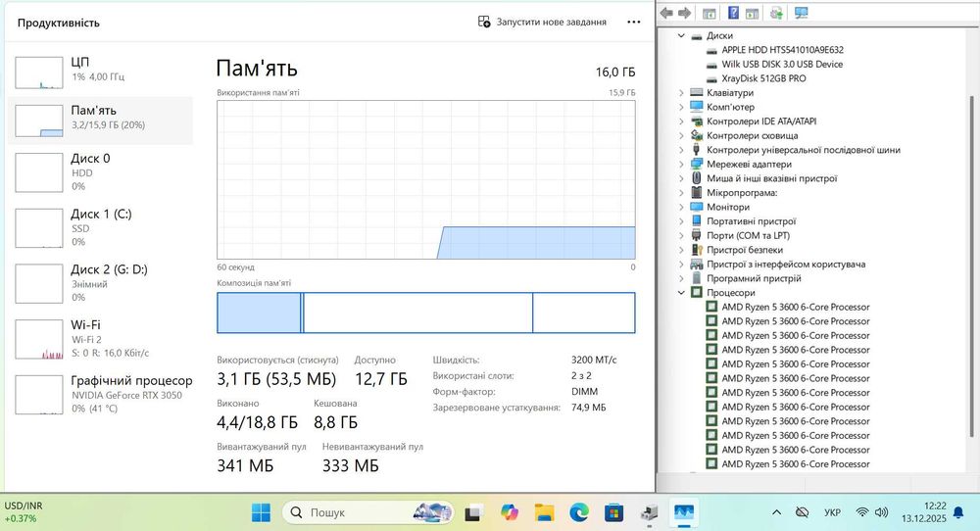Select last AMD Ryzen 5 3600 processor entry
The image size is (980, 531).
click(x=796, y=464)
